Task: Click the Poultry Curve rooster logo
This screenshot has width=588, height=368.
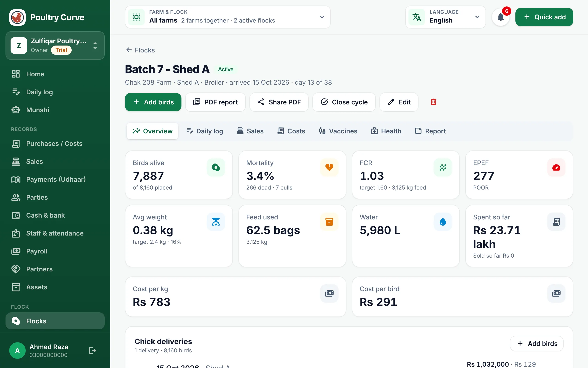Action: tap(17, 17)
